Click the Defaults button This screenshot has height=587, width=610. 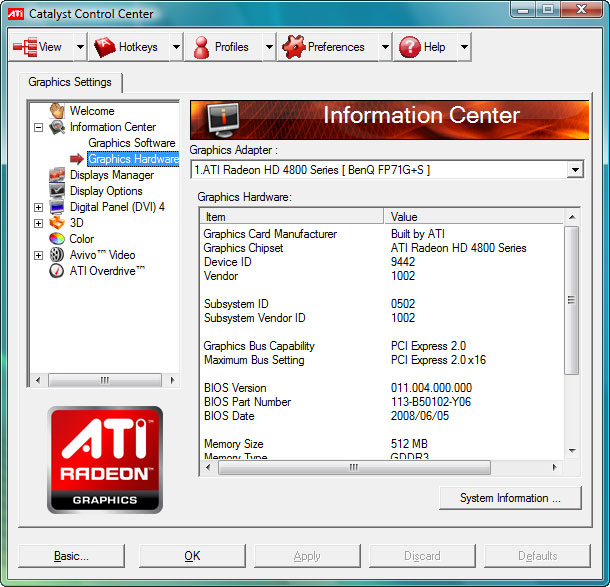(538, 556)
